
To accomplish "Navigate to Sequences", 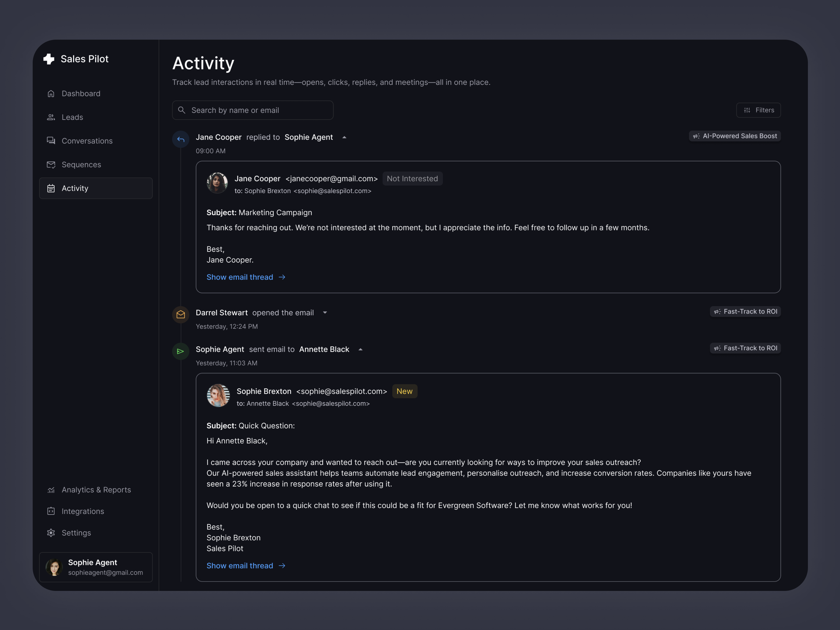I will (81, 164).
